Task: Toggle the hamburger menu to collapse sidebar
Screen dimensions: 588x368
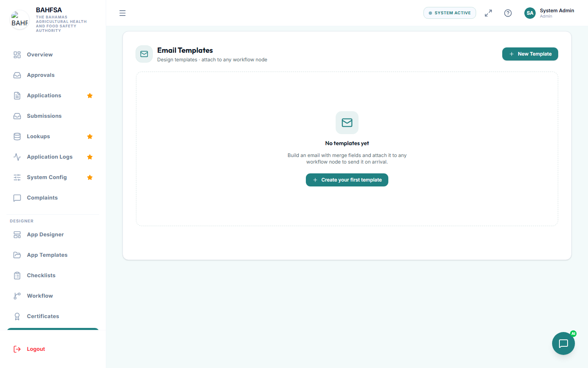Action: click(122, 13)
